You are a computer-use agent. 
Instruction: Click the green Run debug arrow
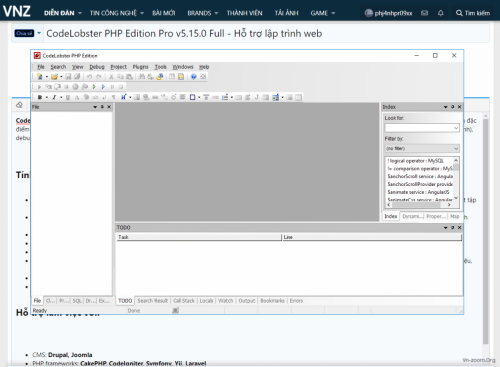[x=94, y=87]
